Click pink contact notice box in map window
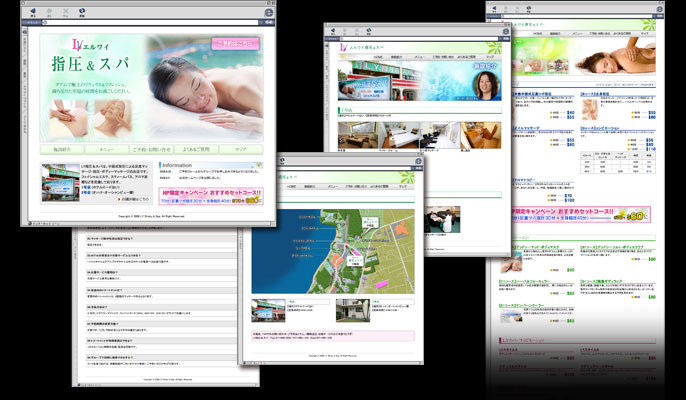 333,336
